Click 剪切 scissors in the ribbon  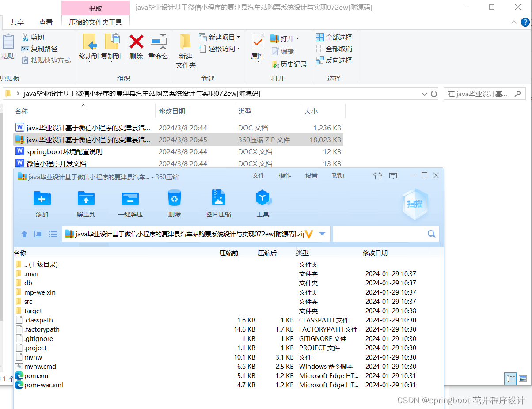pos(33,38)
